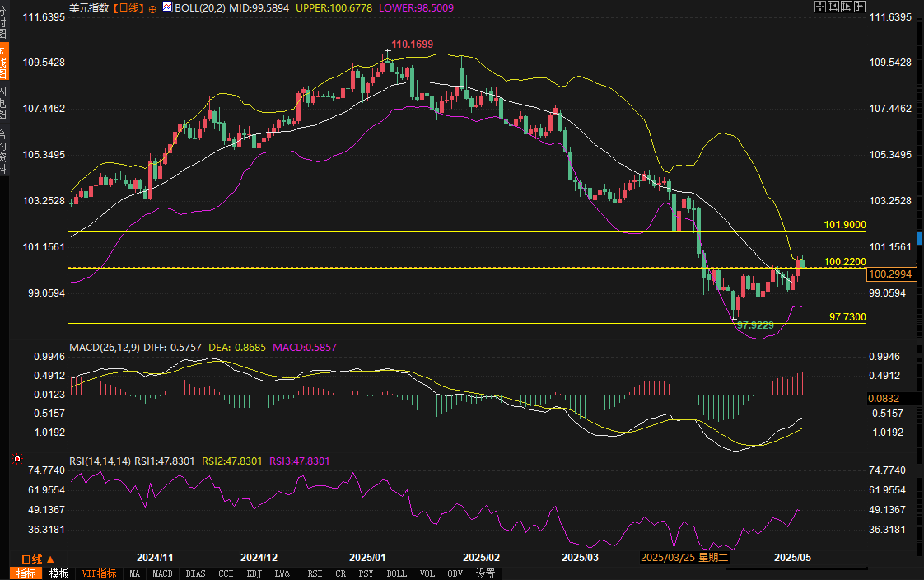This screenshot has width=924, height=580.
Task: Click the UPPER:100.6778 value
Action: [x=334, y=8]
